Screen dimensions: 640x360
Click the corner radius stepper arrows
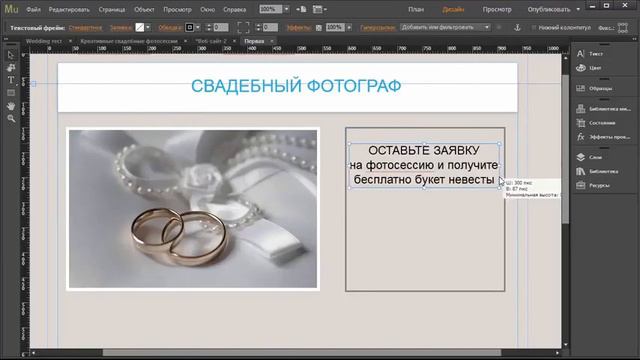point(258,27)
